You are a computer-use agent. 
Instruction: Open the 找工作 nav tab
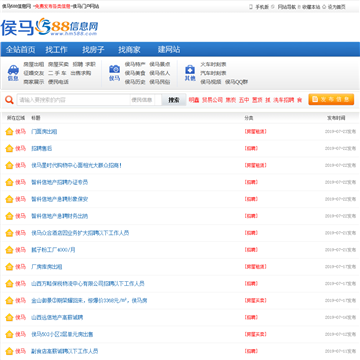tap(56, 50)
